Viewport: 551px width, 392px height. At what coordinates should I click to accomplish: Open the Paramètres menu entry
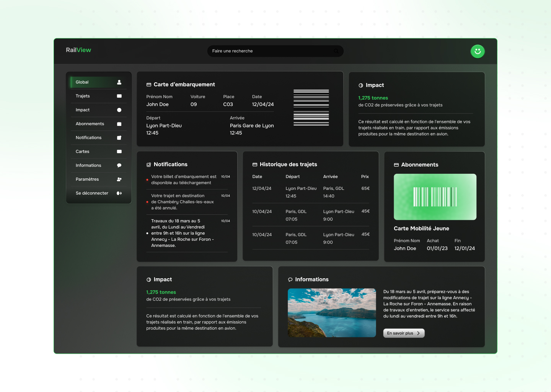(87, 179)
